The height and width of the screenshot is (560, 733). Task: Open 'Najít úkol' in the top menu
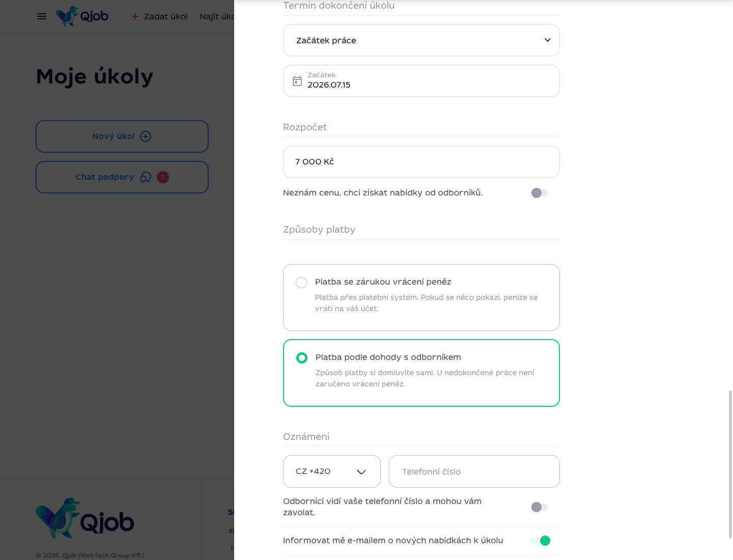click(217, 16)
